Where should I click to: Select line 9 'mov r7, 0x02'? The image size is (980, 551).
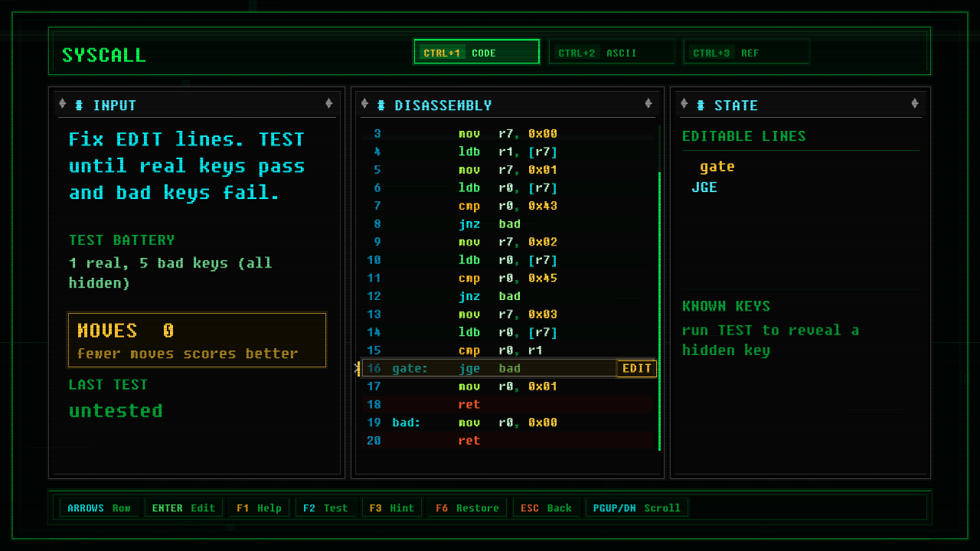(508, 242)
